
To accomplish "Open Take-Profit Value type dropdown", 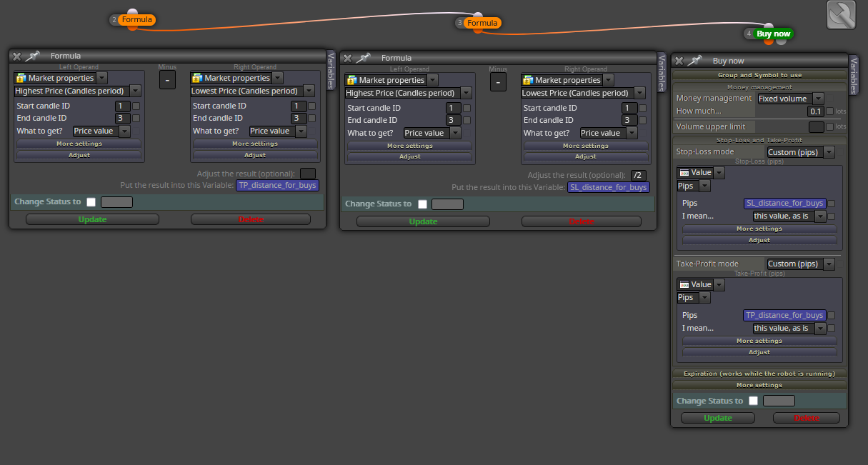I will coord(701,285).
